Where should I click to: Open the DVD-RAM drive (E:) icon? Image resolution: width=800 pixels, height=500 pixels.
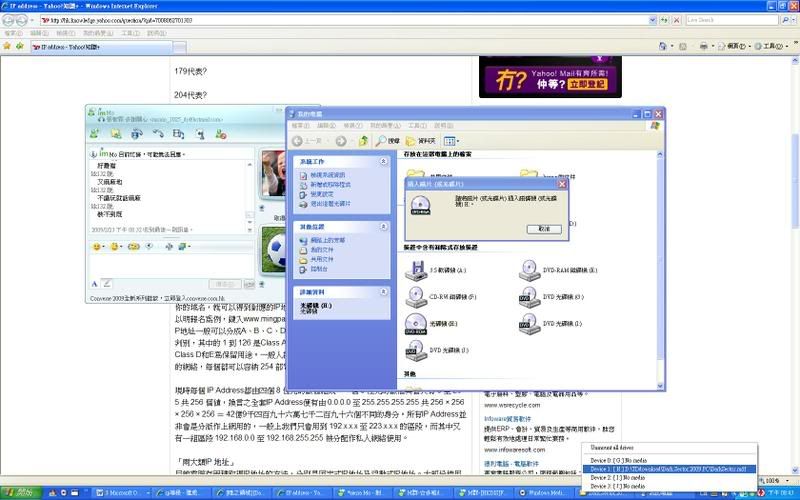click(x=530, y=269)
